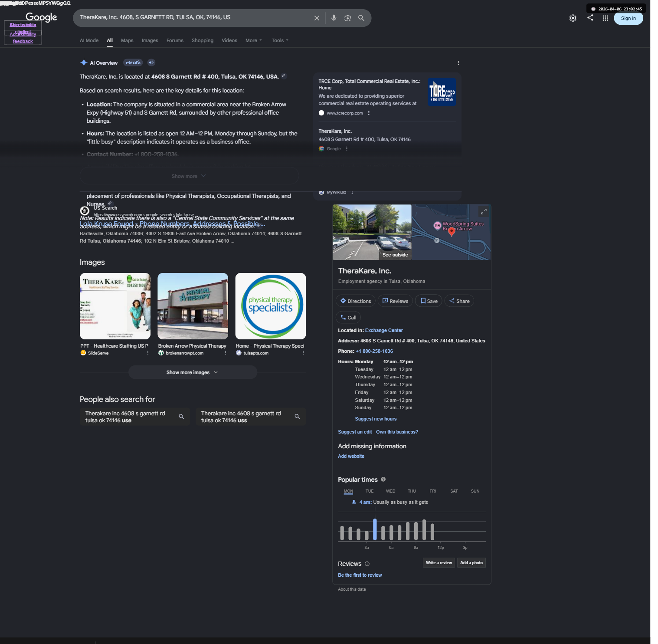Open info icon beside Reviews heading
The width and height of the screenshot is (658, 644).
pyautogui.click(x=367, y=564)
